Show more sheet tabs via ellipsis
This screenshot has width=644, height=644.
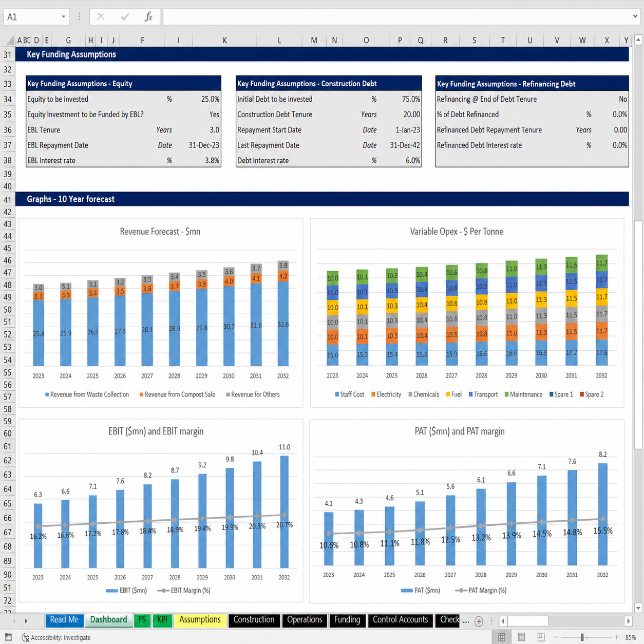pyautogui.click(x=466, y=621)
